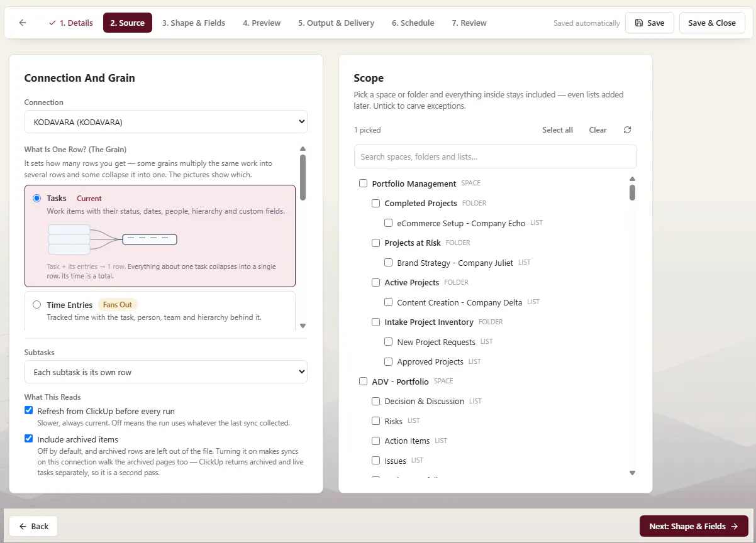Click the Current badge next to Tasks
The height and width of the screenshot is (543, 756).
point(89,199)
